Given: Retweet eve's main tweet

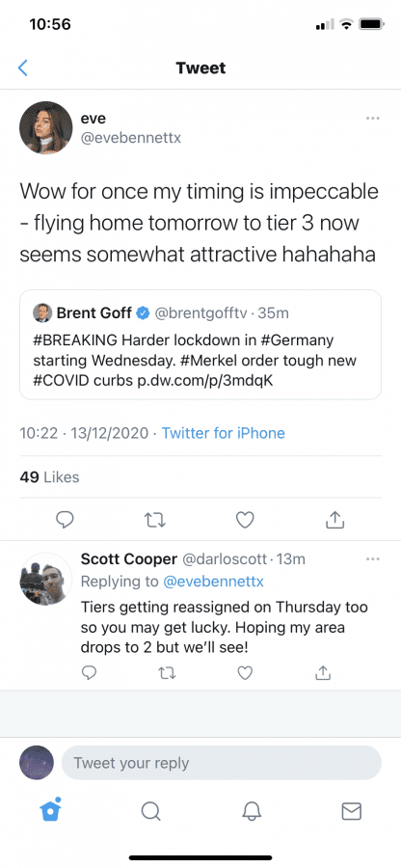Looking at the screenshot, I should point(155,519).
